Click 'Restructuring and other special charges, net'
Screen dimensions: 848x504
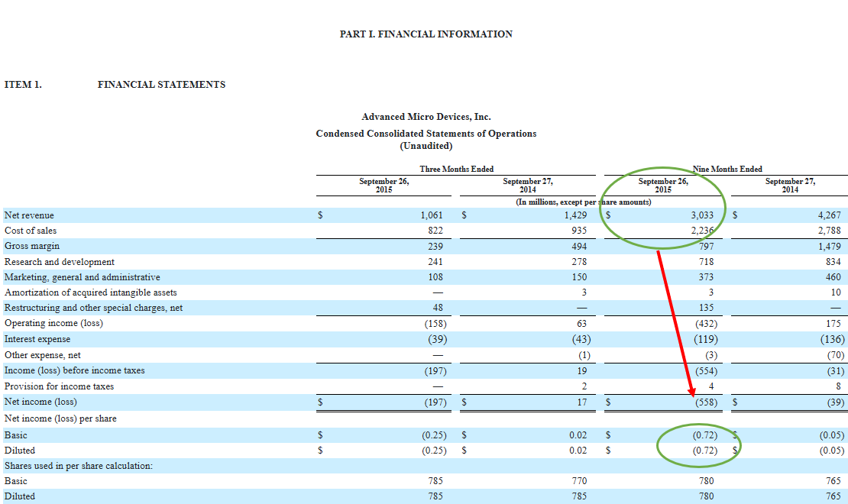point(93,308)
